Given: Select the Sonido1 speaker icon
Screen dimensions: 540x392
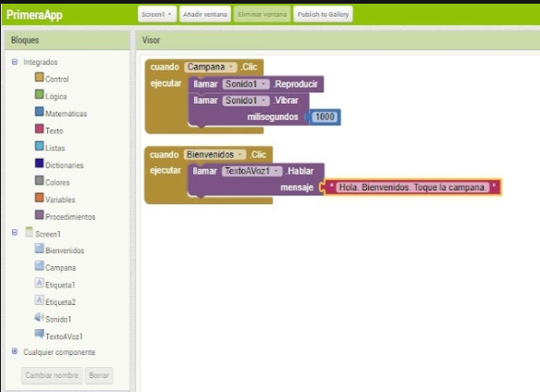Looking at the screenshot, I should pyautogui.click(x=39, y=317).
